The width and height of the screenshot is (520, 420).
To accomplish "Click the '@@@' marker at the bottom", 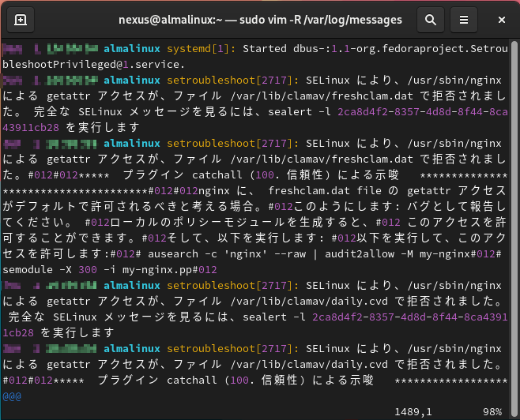I will 13,396.
